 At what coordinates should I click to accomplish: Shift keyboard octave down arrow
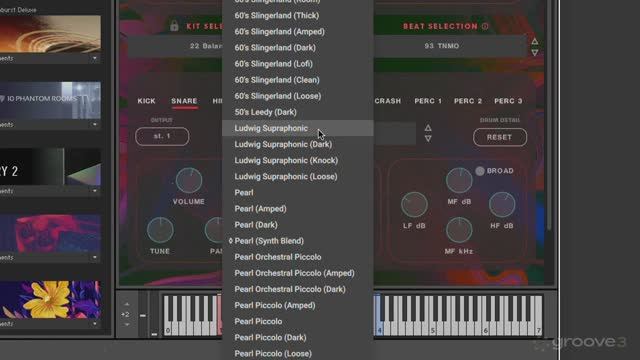pyautogui.click(x=127, y=325)
